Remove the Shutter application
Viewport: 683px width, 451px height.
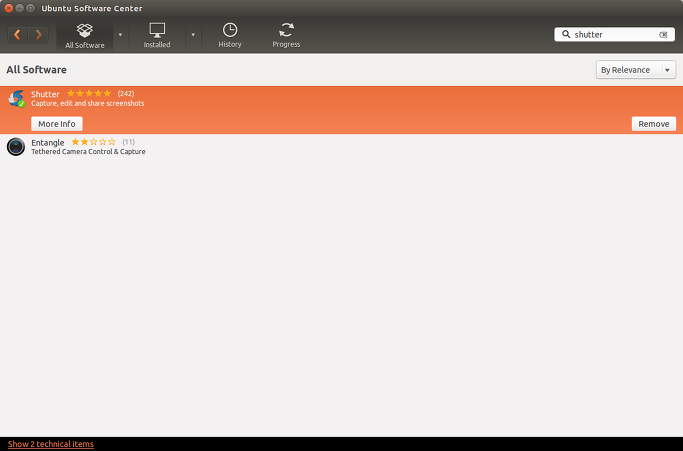[653, 124]
